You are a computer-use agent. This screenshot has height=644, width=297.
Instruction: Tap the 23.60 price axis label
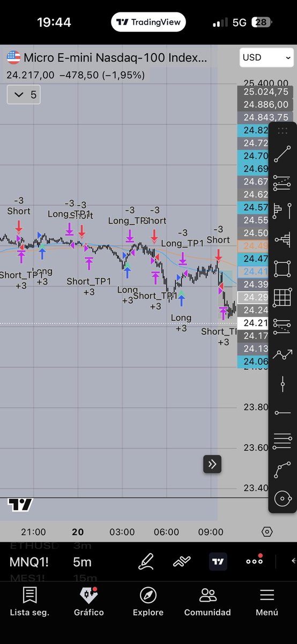pos(255,448)
